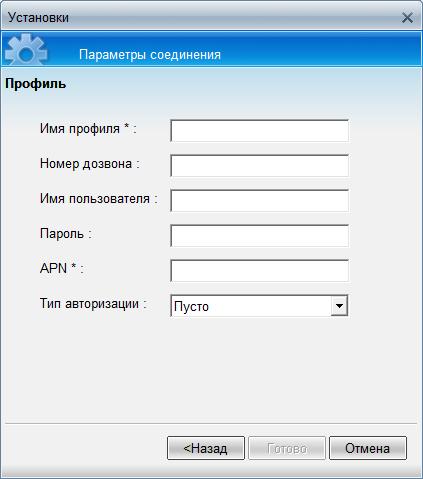
Task: Focus the Имя пользователя text field
Action: pos(259,201)
